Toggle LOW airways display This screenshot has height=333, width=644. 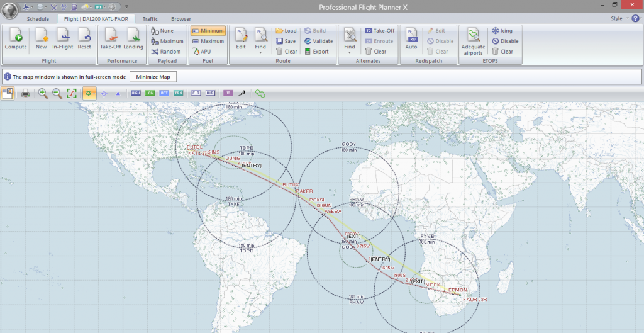[x=150, y=93]
